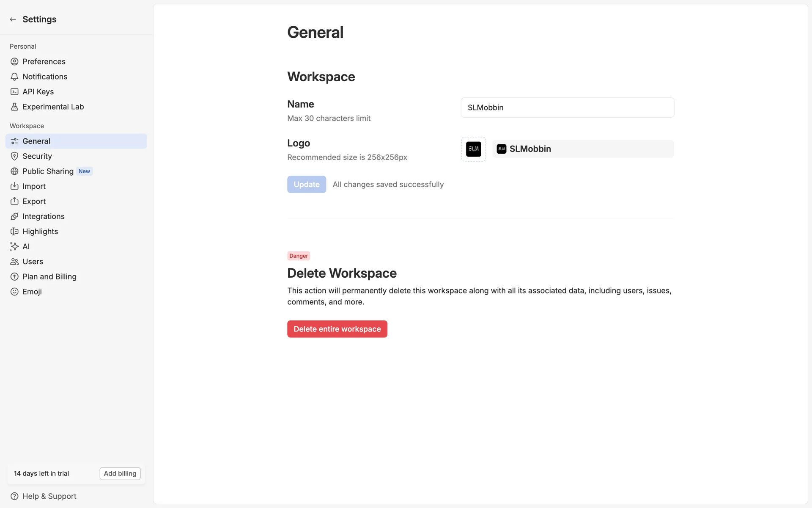Click the back arrow beside Settings

(13, 19)
